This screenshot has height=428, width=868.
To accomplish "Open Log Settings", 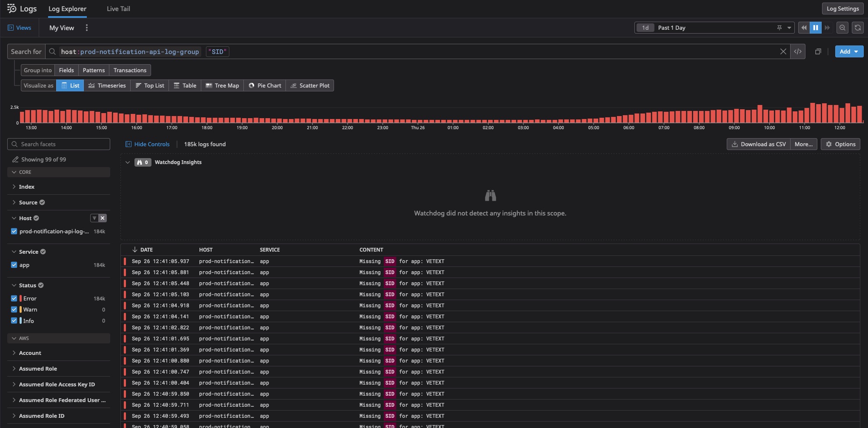I will click(x=842, y=9).
